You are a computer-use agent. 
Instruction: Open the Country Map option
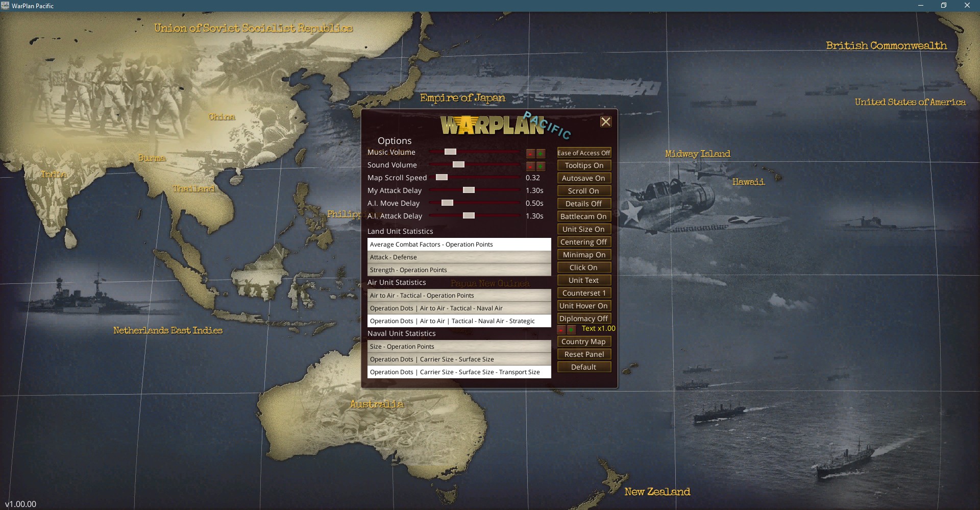[584, 342]
